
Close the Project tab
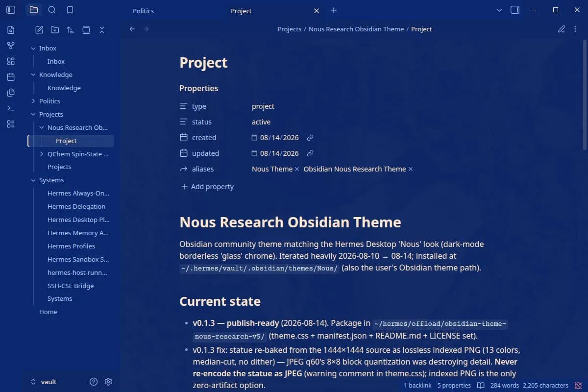point(317,11)
